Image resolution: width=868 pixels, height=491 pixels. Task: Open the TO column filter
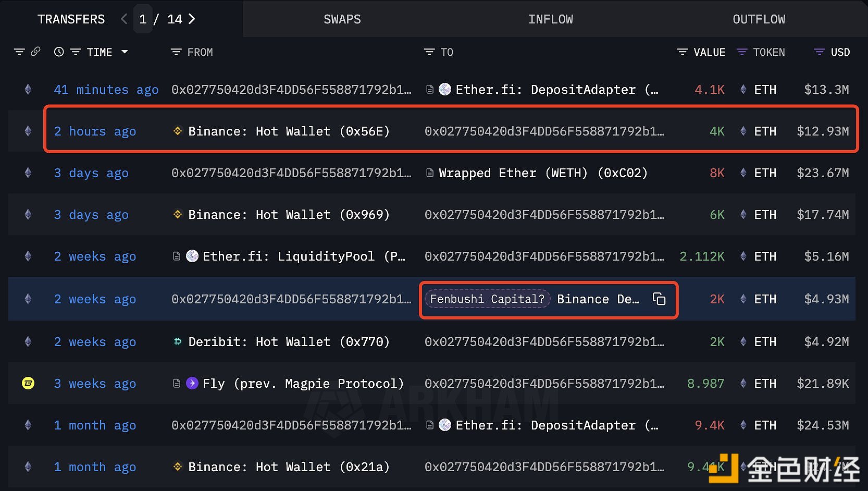tap(429, 52)
